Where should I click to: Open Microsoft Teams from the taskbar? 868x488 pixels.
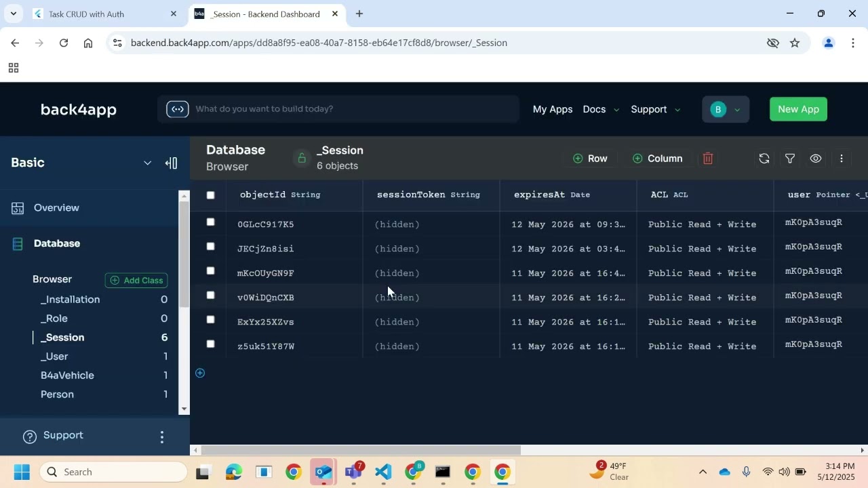(x=353, y=472)
